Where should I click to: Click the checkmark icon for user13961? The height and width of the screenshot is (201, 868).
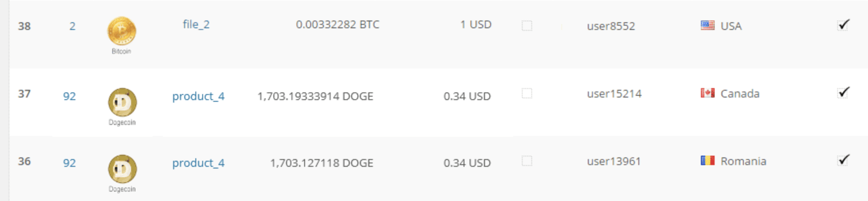point(843,160)
